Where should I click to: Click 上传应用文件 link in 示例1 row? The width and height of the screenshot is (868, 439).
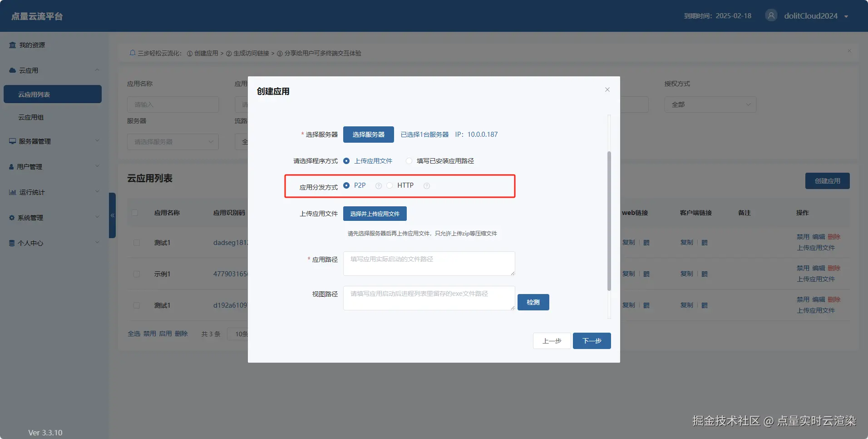pos(816,279)
